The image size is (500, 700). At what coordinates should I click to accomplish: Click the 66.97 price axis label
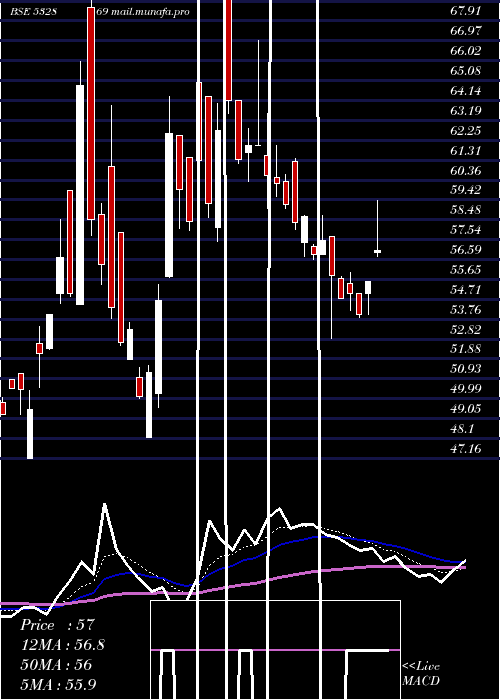(466, 31)
